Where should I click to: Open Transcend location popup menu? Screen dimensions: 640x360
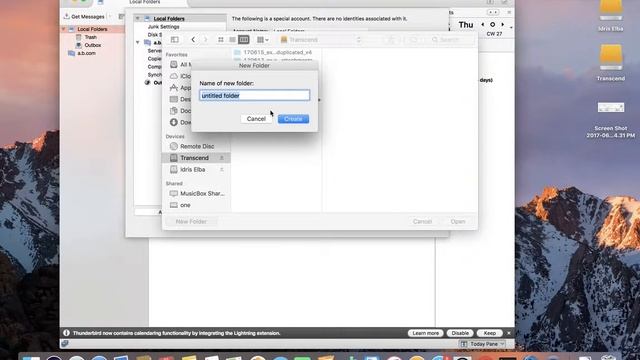click(321, 40)
